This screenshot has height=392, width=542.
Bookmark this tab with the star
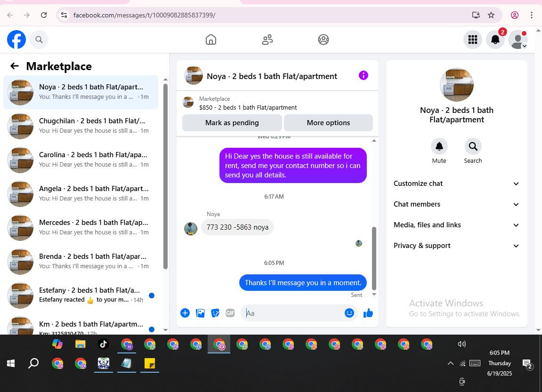(x=491, y=15)
